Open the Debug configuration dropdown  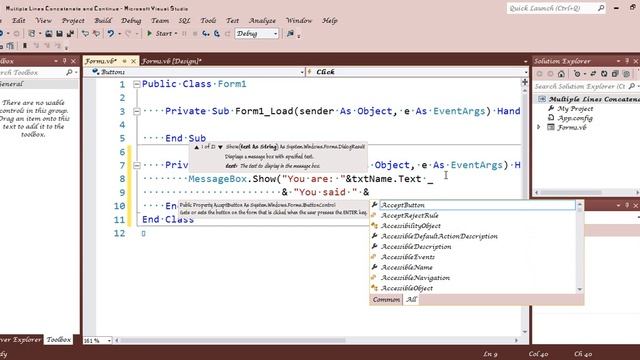click(x=276, y=33)
